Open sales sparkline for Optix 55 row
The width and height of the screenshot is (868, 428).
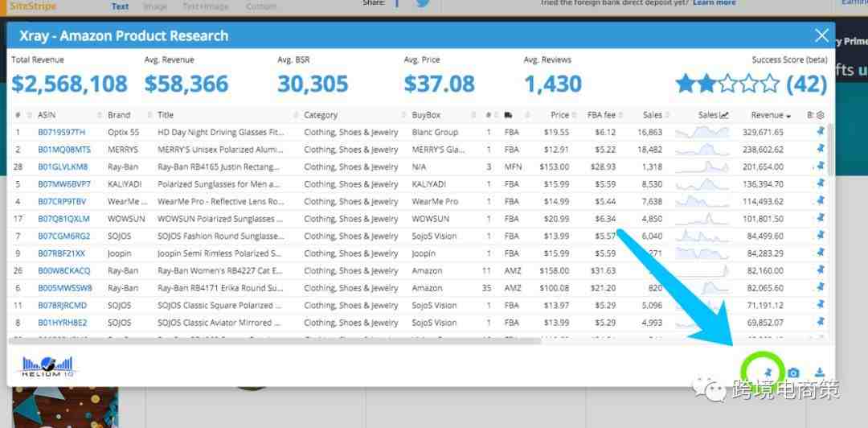(702, 132)
